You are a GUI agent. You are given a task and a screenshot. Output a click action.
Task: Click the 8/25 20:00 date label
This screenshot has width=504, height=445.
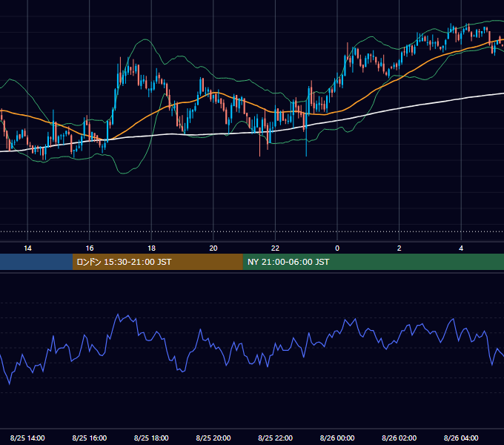click(x=213, y=438)
